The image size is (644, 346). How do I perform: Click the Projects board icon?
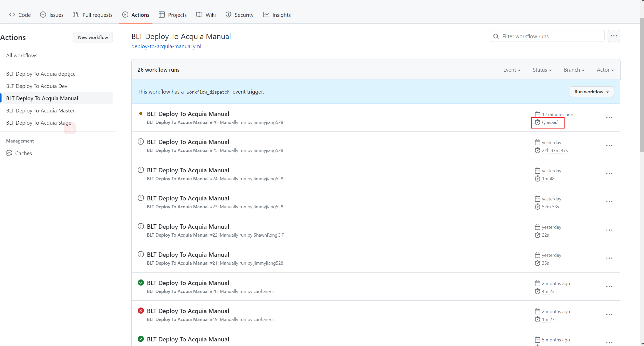coord(162,15)
